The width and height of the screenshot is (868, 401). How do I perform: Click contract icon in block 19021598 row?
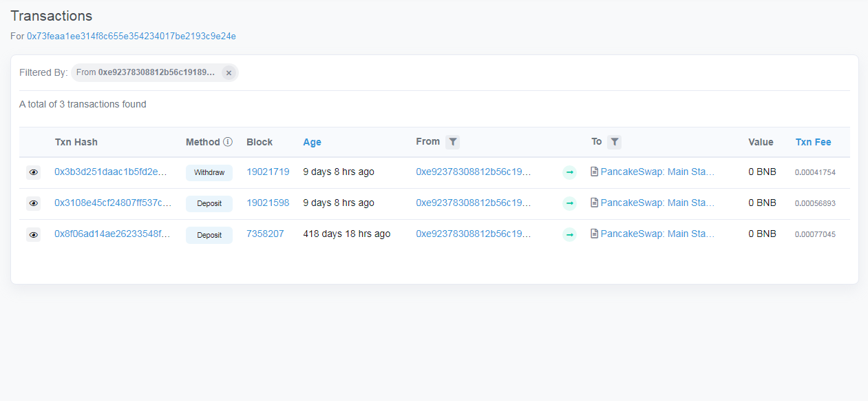coord(594,203)
